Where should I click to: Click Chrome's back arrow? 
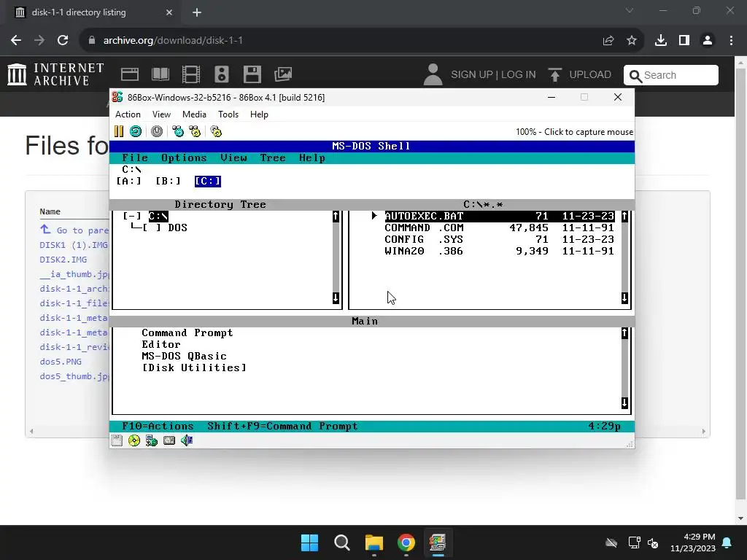point(16,41)
